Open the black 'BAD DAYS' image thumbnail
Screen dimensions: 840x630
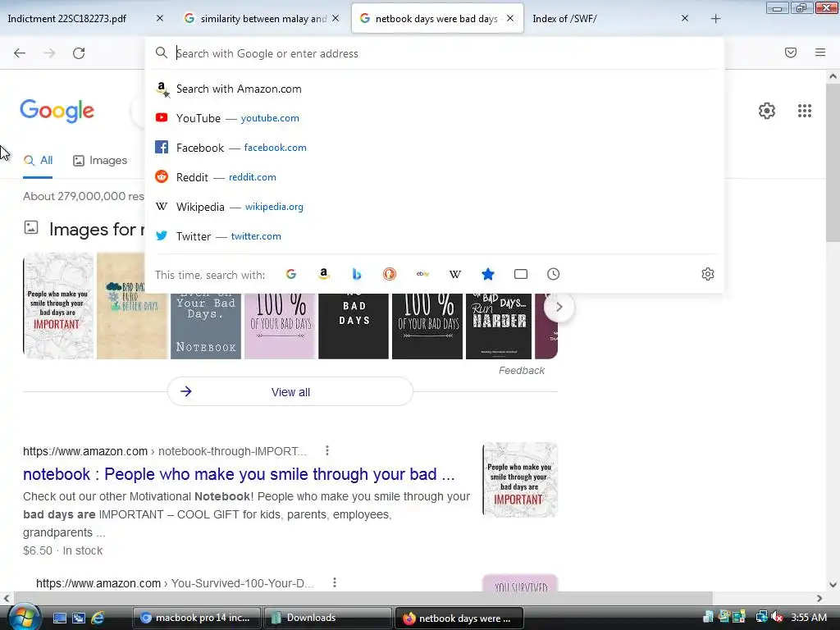coord(354,326)
